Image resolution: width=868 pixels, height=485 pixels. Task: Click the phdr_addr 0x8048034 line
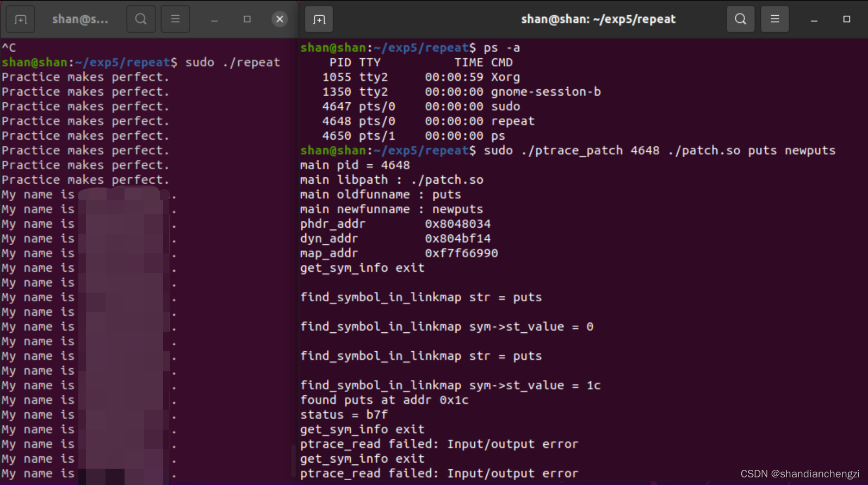click(x=395, y=224)
